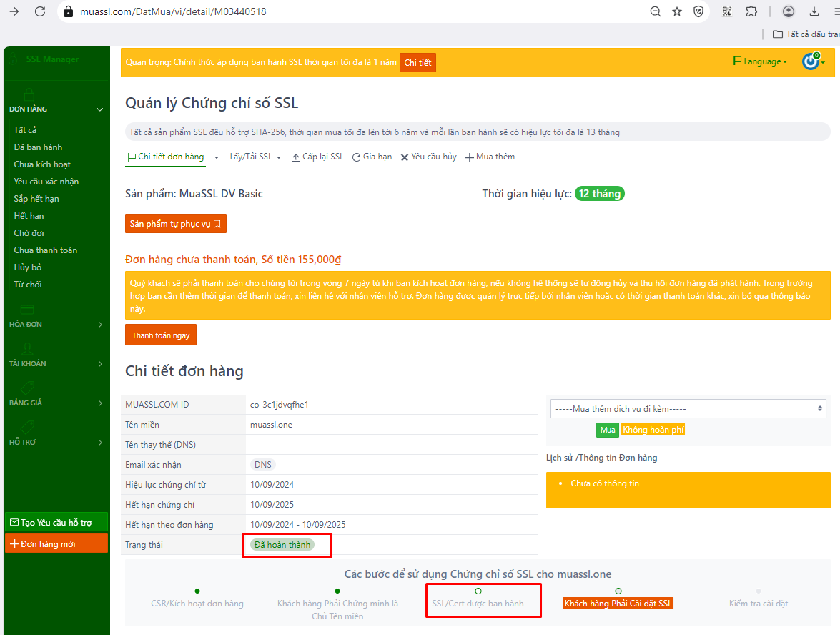Bookmark this page with star icon
Viewport: 840px width, 635px height.
[677, 11]
